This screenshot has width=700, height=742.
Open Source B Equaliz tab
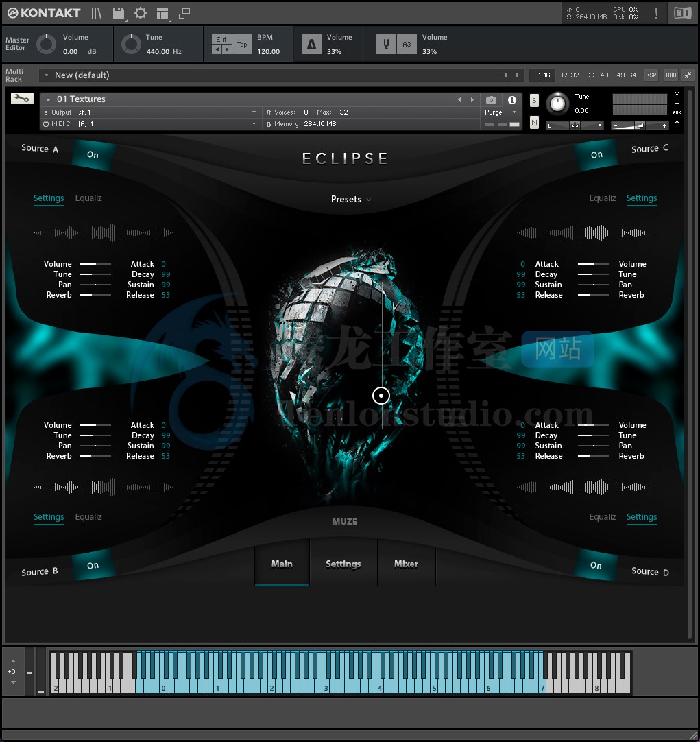pyautogui.click(x=88, y=517)
